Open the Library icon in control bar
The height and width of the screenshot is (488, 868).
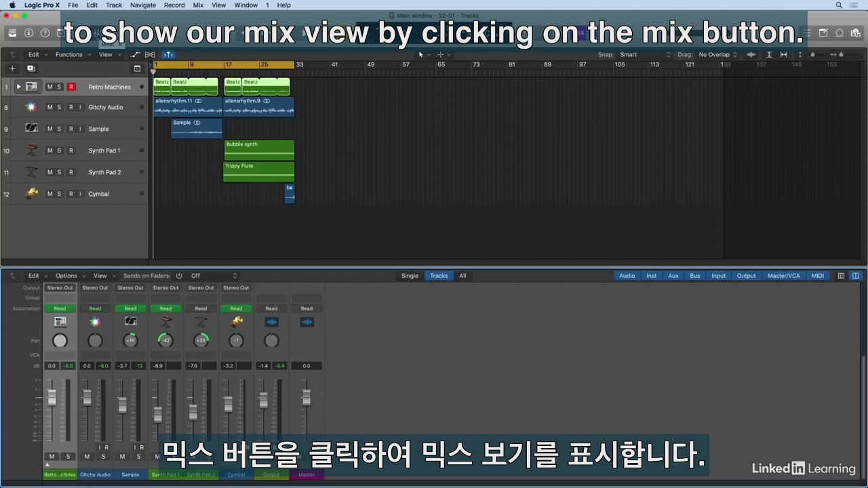click(12, 33)
